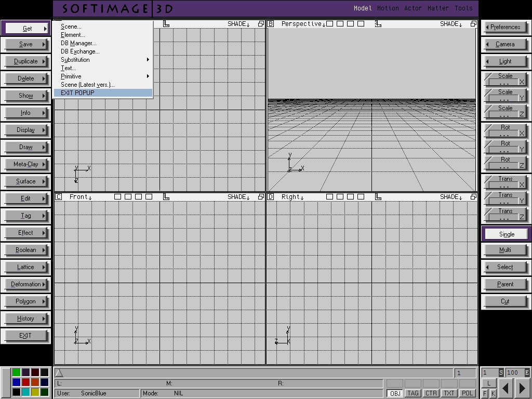The image size is (532, 399).
Task: Enable the TAG selection mode toggle
Action: 413,393
